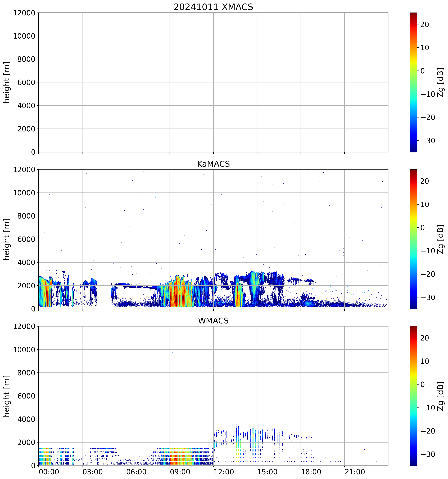Click the WMACS panel title

[213, 321]
